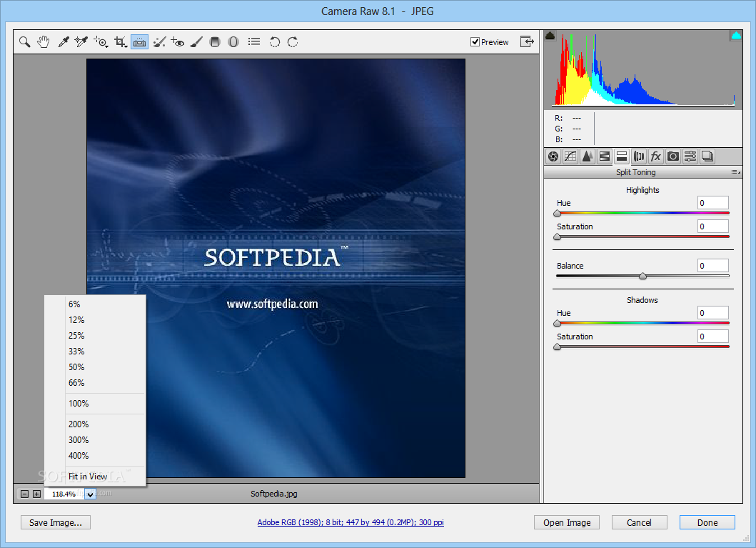Select the Radial Filter tool
Image resolution: width=756 pixels, height=548 pixels.
[233, 42]
